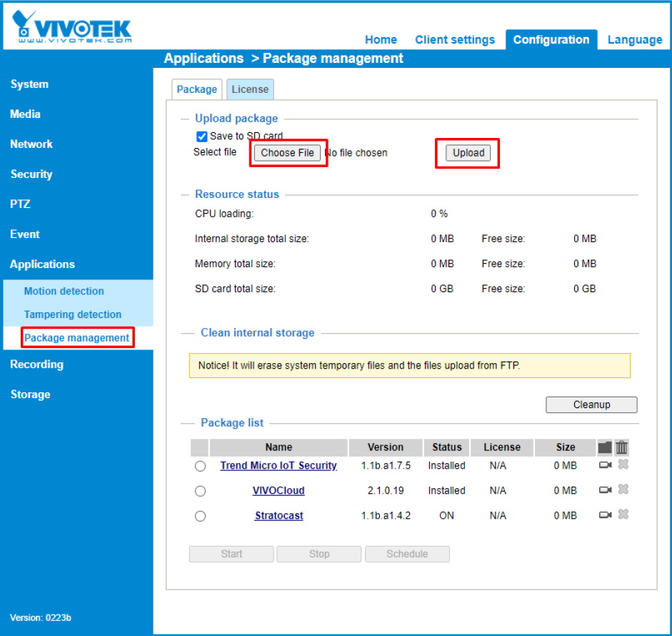
Task: Switch to the License tab
Action: (250, 89)
